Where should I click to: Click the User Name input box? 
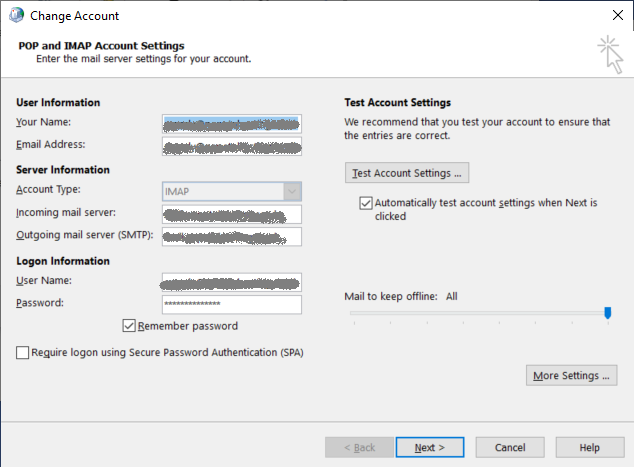pyautogui.click(x=231, y=283)
